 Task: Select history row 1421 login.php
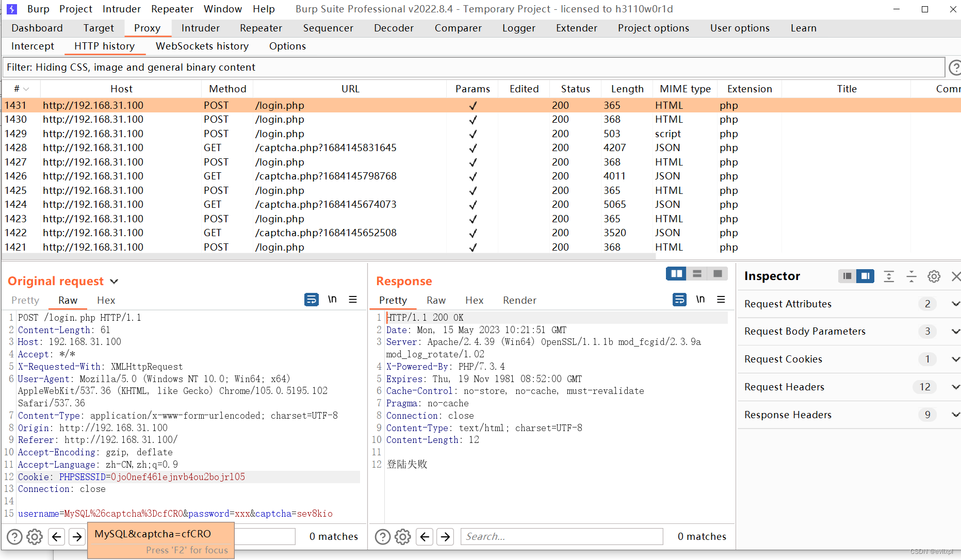(481, 247)
